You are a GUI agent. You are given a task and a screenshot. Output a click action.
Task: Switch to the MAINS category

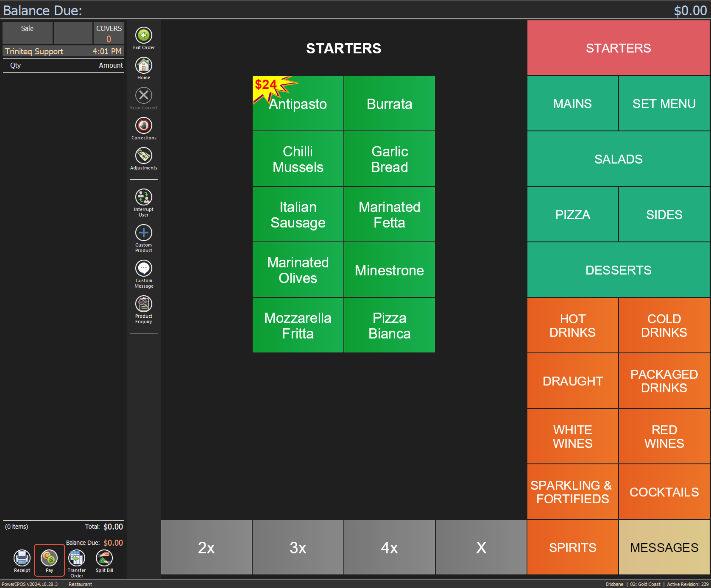click(572, 104)
